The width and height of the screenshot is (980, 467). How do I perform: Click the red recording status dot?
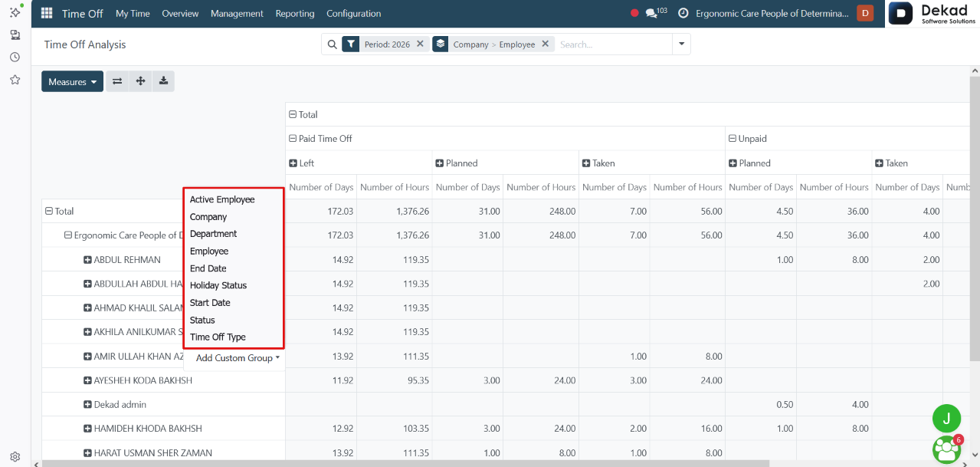(x=634, y=13)
